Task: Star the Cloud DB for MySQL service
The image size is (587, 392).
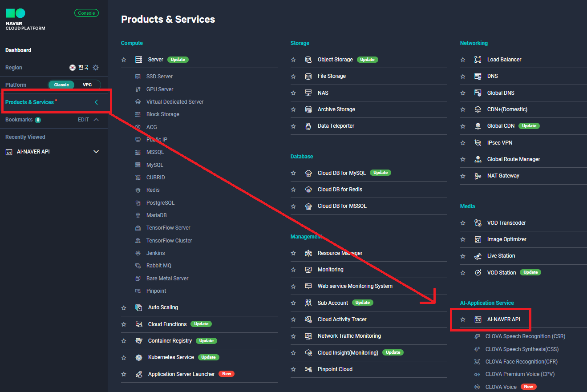Action: 293,173
